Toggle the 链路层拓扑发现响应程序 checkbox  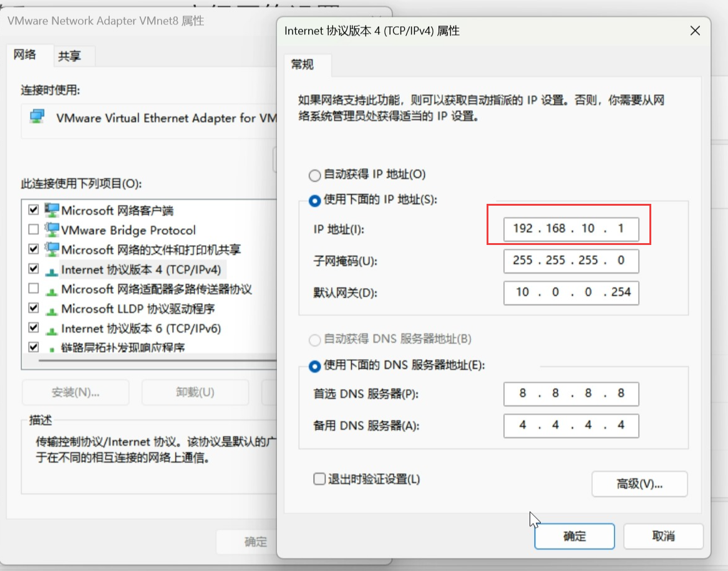tap(34, 347)
